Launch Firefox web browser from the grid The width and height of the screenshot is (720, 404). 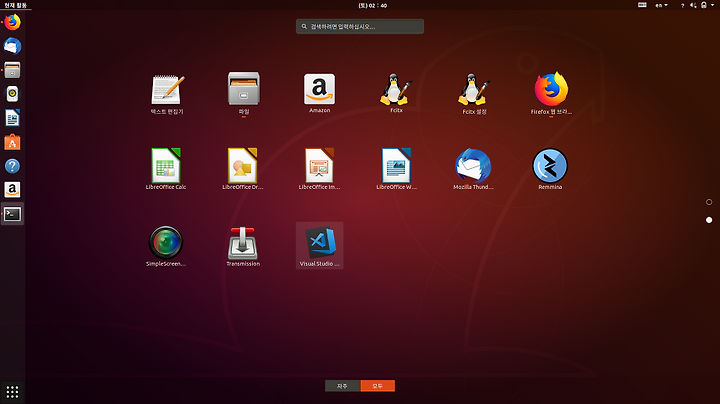551,94
